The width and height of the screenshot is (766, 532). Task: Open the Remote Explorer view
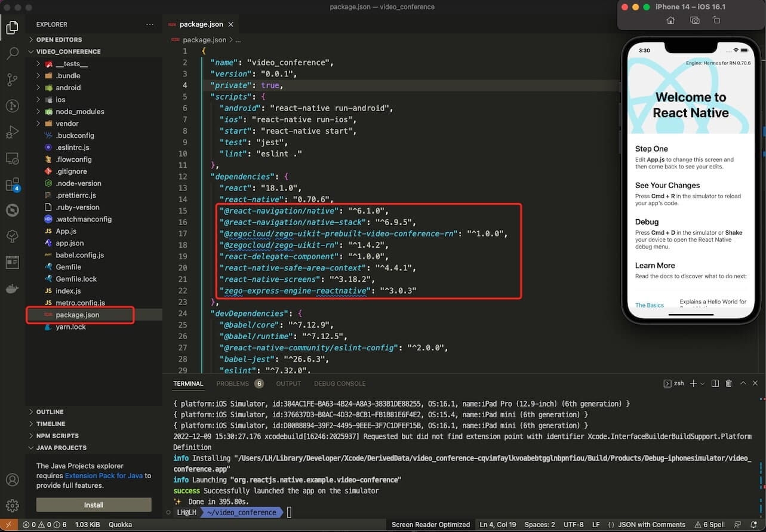click(x=12, y=158)
